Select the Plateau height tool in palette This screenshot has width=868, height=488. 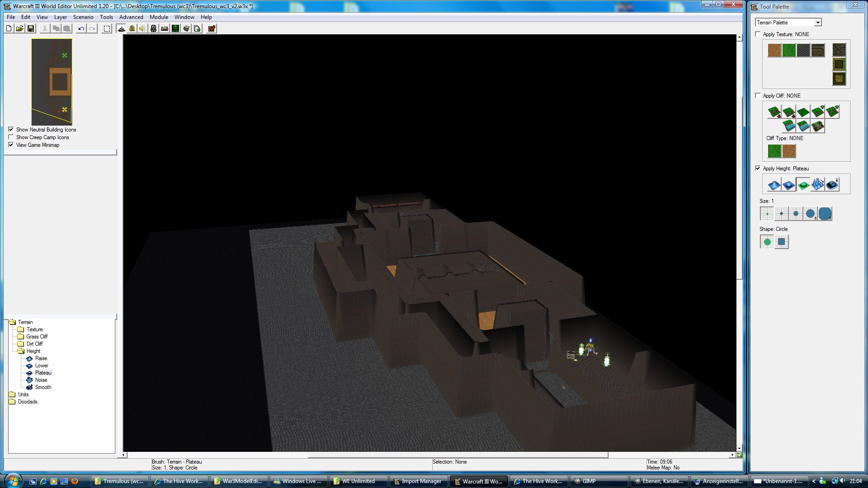tap(803, 184)
